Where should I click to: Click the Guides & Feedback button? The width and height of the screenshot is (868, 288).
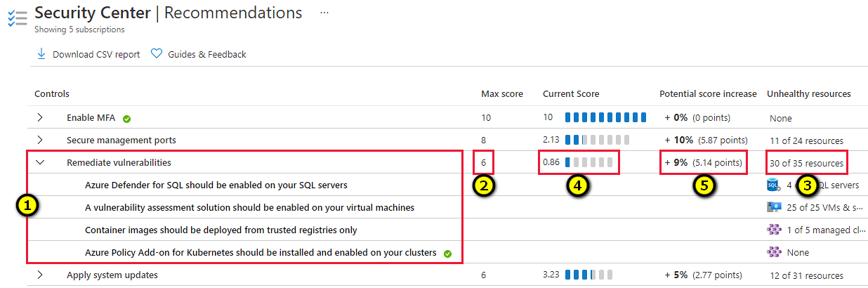(199, 54)
